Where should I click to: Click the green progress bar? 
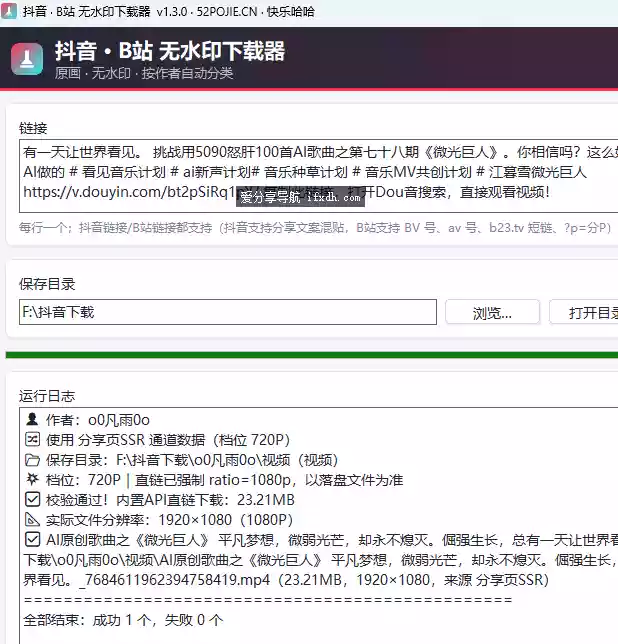pos(312,355)
